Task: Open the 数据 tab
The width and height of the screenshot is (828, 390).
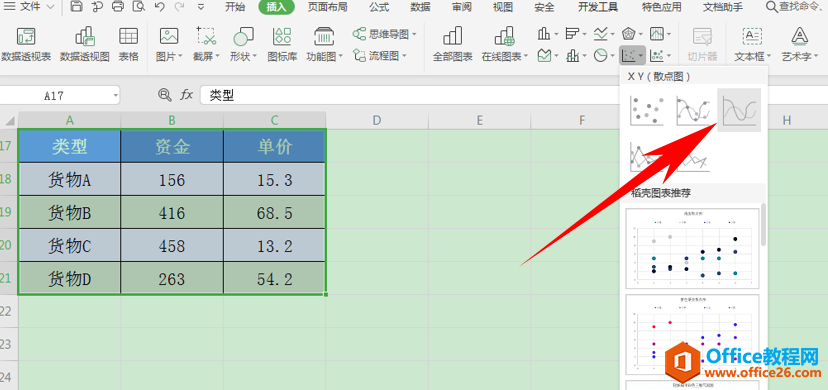Action: 420,7
